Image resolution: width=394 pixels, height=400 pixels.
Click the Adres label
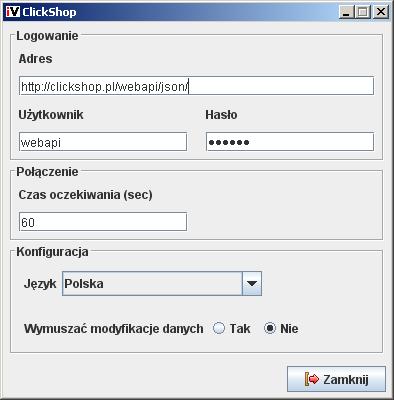[x=35, y=59]
